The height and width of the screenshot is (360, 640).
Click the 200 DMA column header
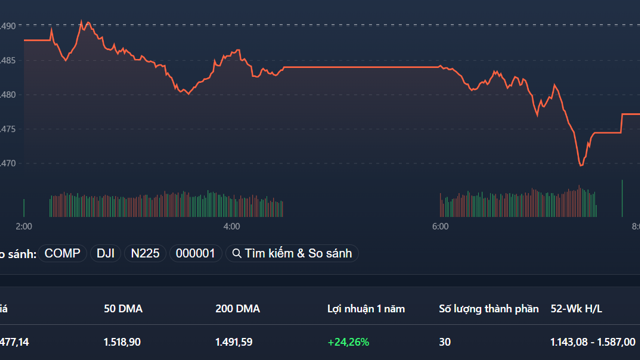click(x=238, y=309)
